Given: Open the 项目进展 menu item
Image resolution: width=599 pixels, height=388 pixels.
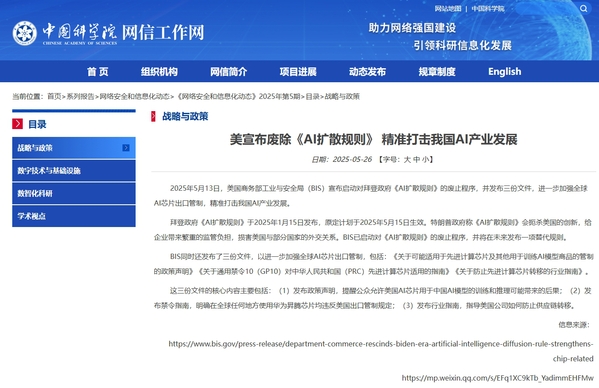Looking at the screenshot, I should click(x=298, y=71).
